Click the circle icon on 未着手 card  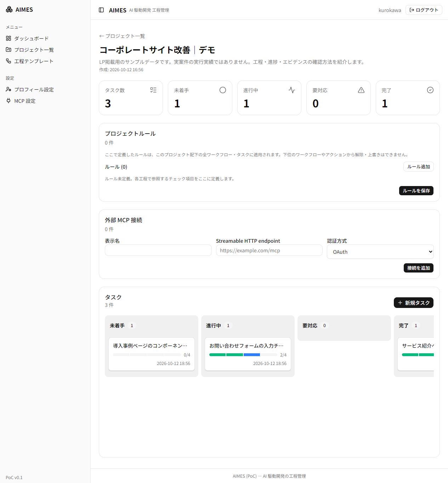223,90
